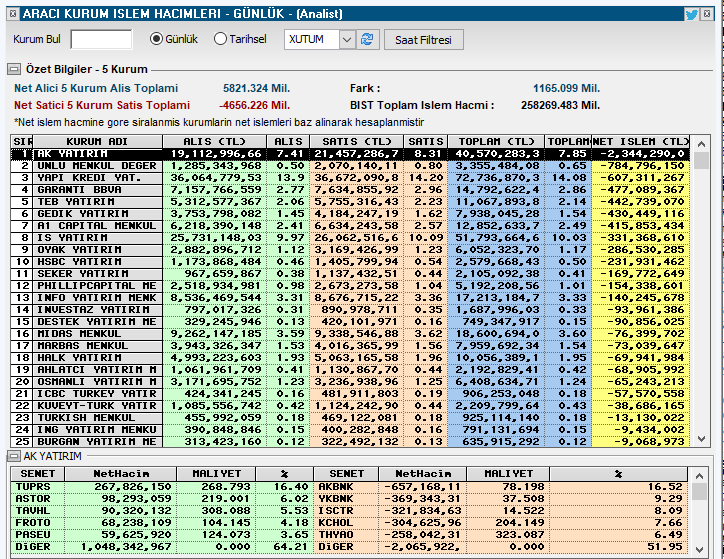Click the refresh icon next to XUTUM
724x559 pixels.
coord(367,39)
